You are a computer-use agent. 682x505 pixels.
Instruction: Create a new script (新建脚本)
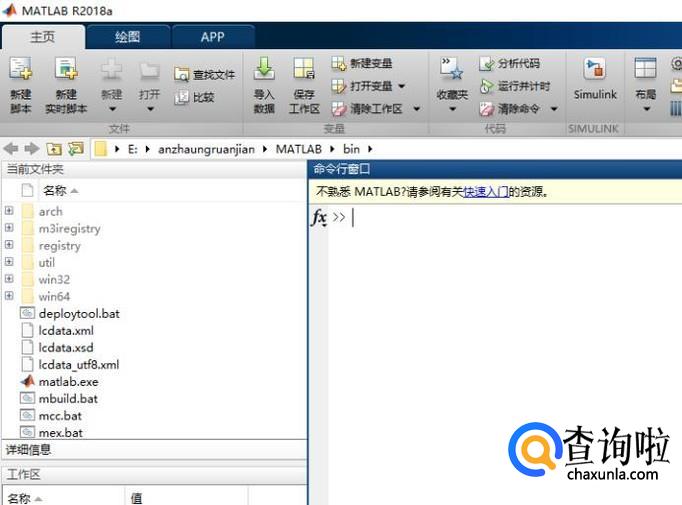tap(20, 85)
